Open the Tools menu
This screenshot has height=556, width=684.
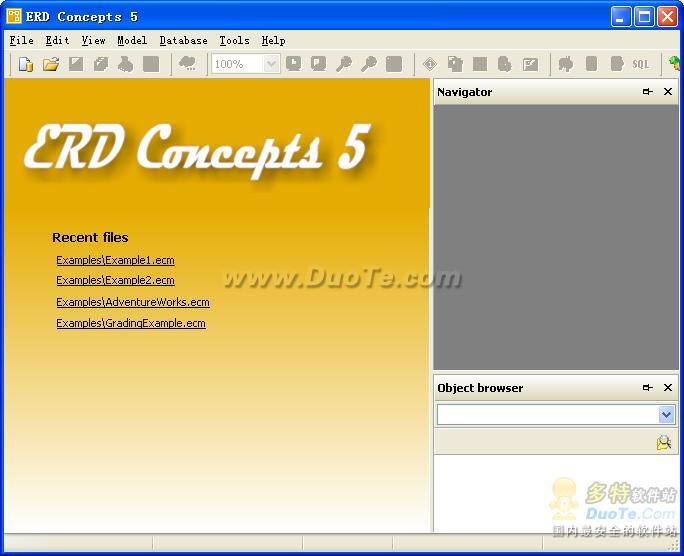234,40
